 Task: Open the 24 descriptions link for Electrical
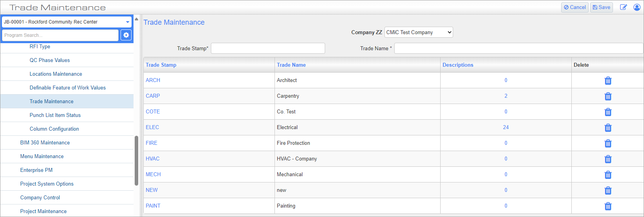[506, 127]
